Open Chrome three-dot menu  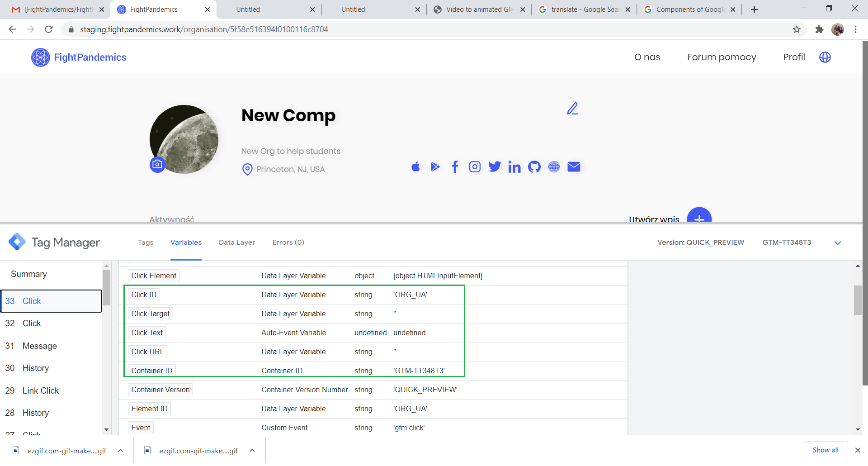click(855, 29)
